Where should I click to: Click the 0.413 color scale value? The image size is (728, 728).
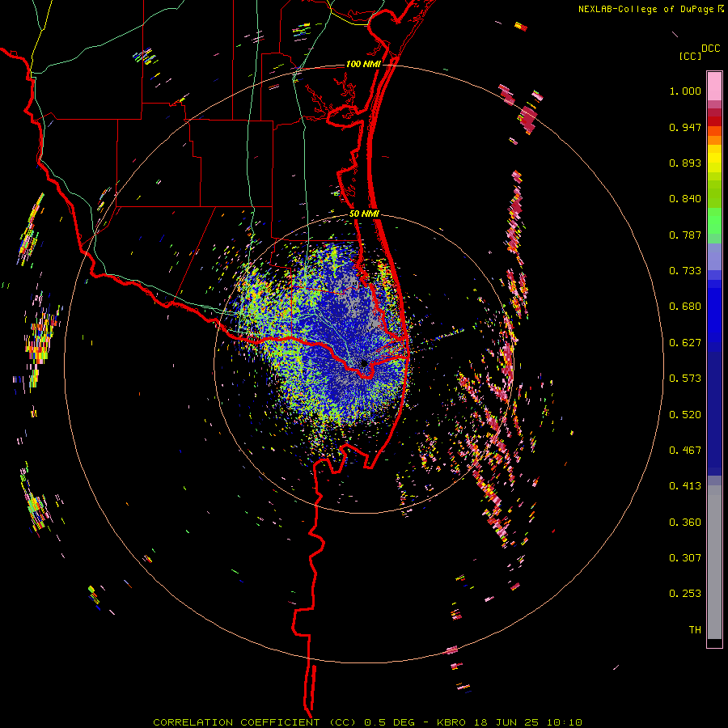coord(685,486)
